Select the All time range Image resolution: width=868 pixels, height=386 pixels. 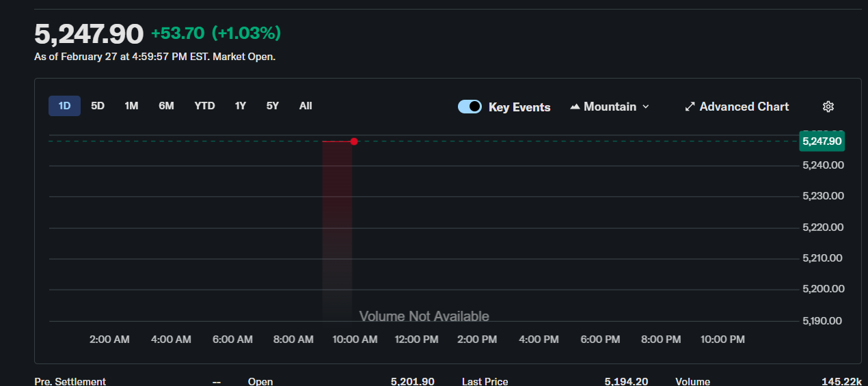(x=306, y=106)
